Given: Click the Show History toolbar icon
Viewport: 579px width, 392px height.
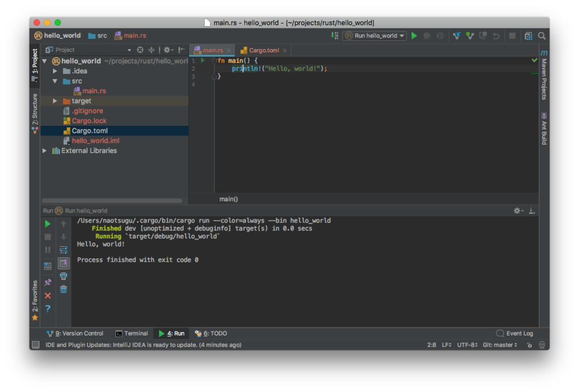Looking at the screenshot, I should (483, 36).
